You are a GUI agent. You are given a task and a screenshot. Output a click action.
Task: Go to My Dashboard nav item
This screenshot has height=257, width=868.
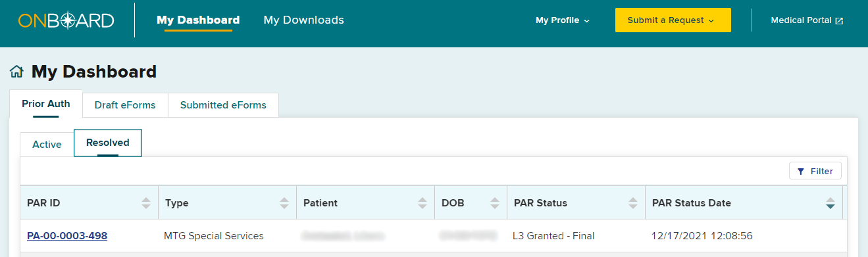pos(198,20)
